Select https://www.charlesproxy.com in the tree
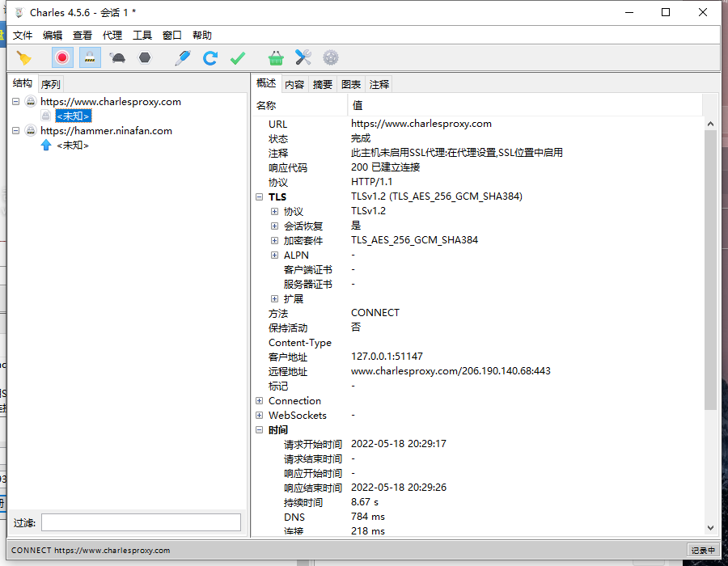 coord(111,102)
